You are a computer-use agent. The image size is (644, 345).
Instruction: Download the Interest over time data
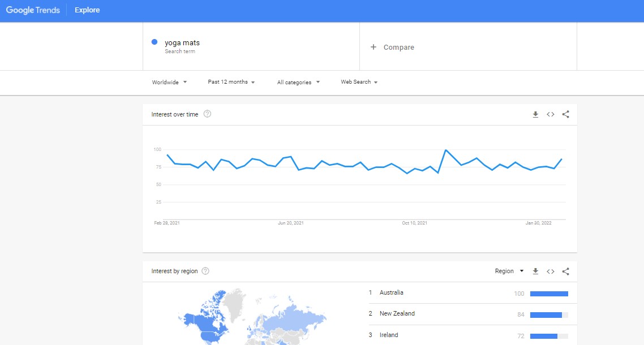535,115
